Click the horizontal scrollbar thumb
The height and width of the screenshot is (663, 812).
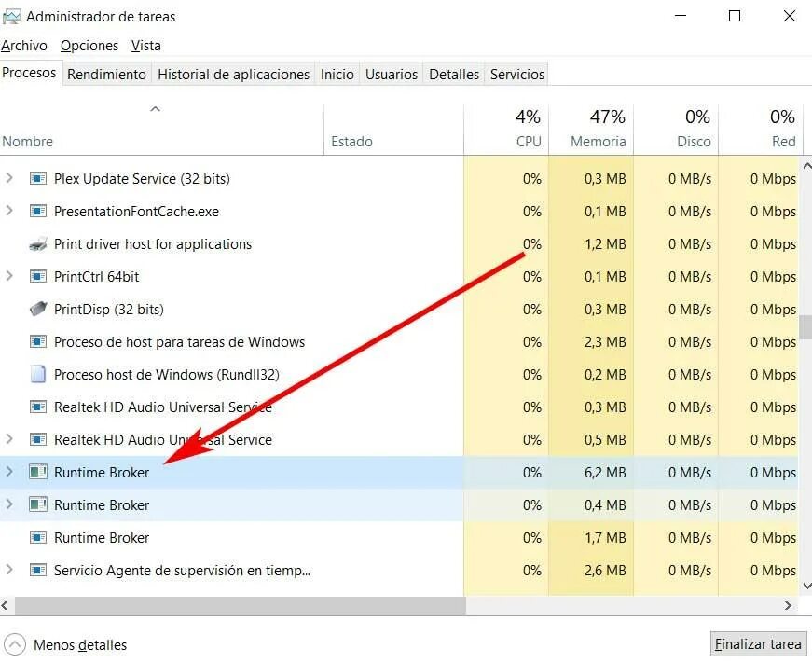241,605
